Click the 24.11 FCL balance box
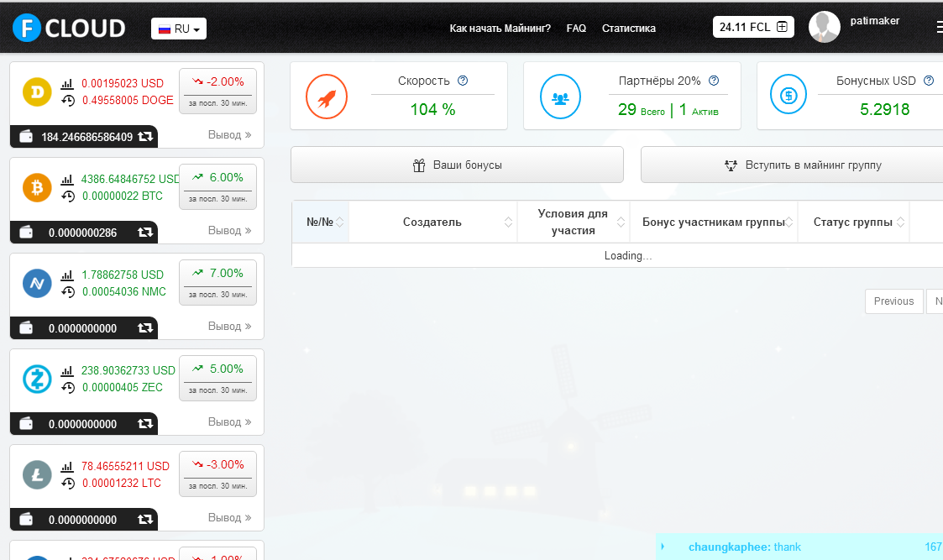The image size is (943, 560). tap(753, 27)
